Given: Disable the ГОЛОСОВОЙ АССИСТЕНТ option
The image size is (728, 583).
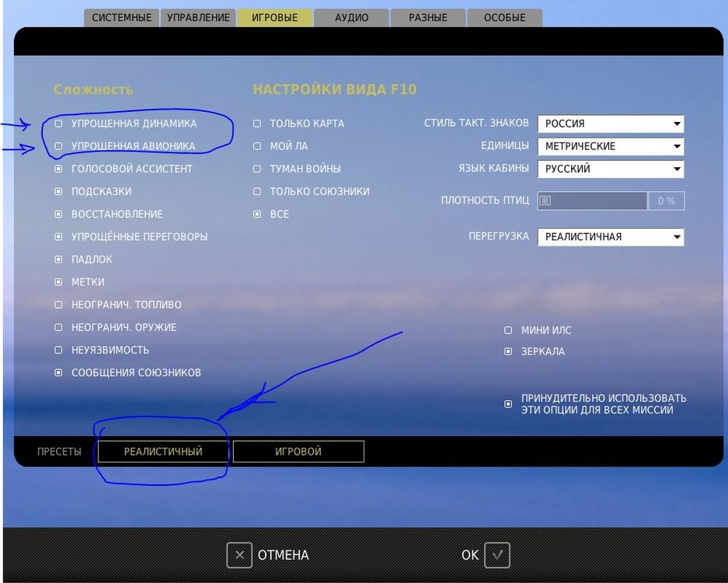Looking at the screenshot, I should [x=58, y=169].
